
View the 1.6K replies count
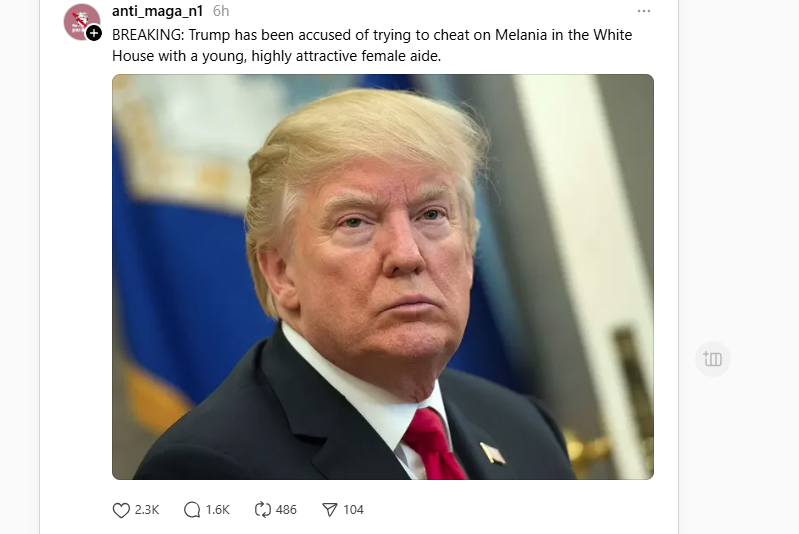coord(218,510)
